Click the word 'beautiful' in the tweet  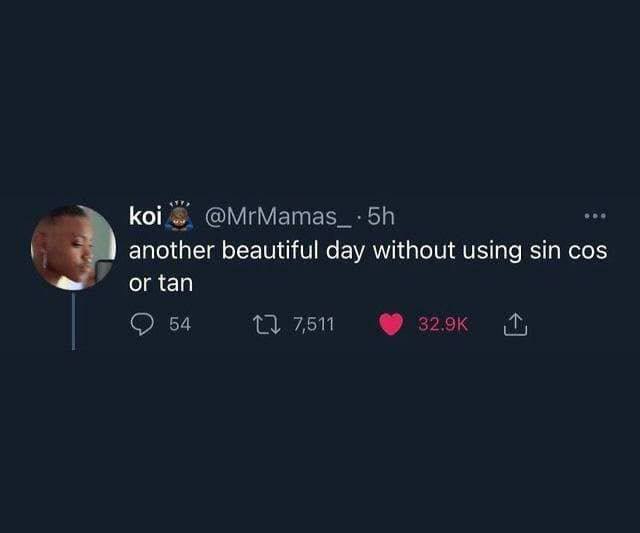tap(270, 250)
